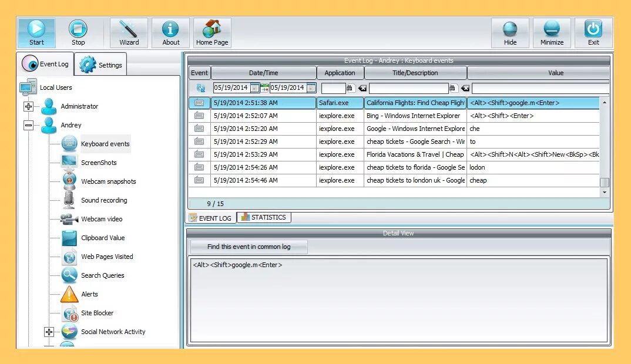631x364 pixels.
Task: Click the Webcam video camcorder icon
Action: coord(69,219)
